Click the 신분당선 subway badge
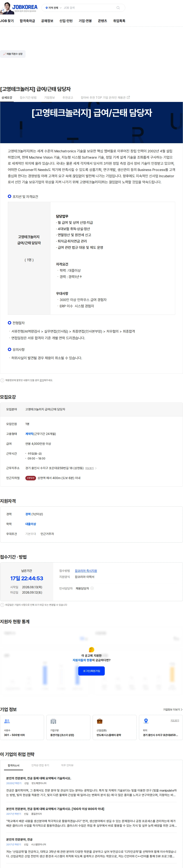 30,478
